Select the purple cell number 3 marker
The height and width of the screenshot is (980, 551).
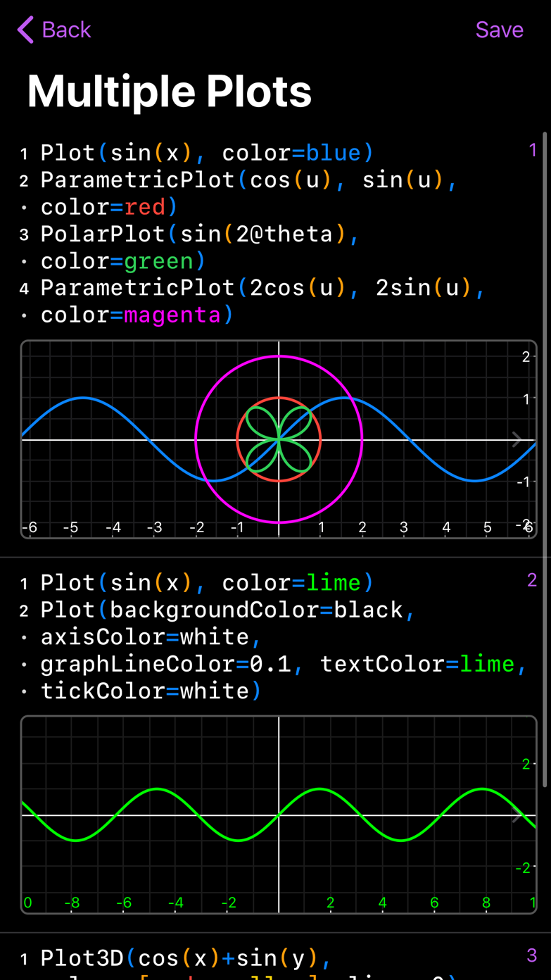point(532,955)
